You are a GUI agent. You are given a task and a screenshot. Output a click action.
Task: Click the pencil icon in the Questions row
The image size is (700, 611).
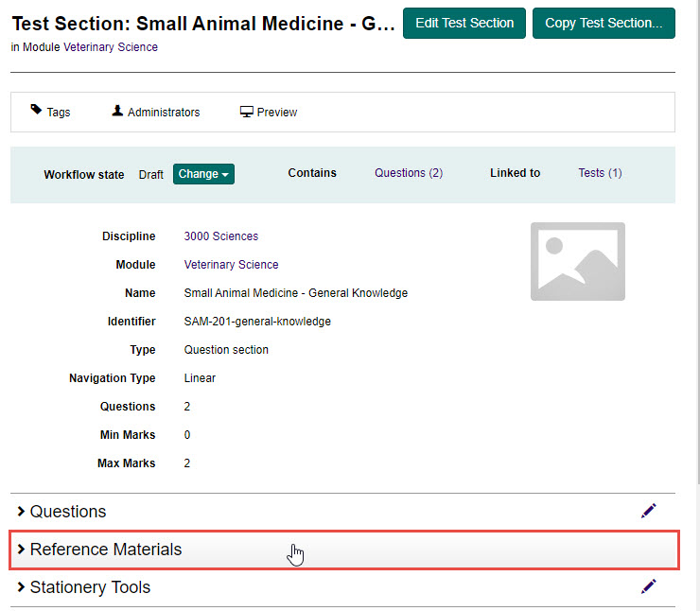pos(648,511)
